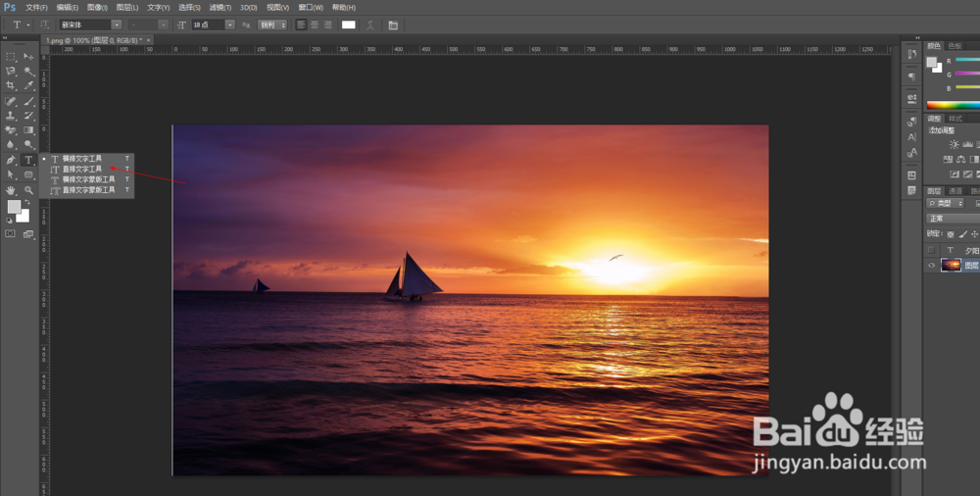The width and height of the screenshot is (980, 496).
Task: Click the Type tool in the toolbox
Action: (28, 160)
